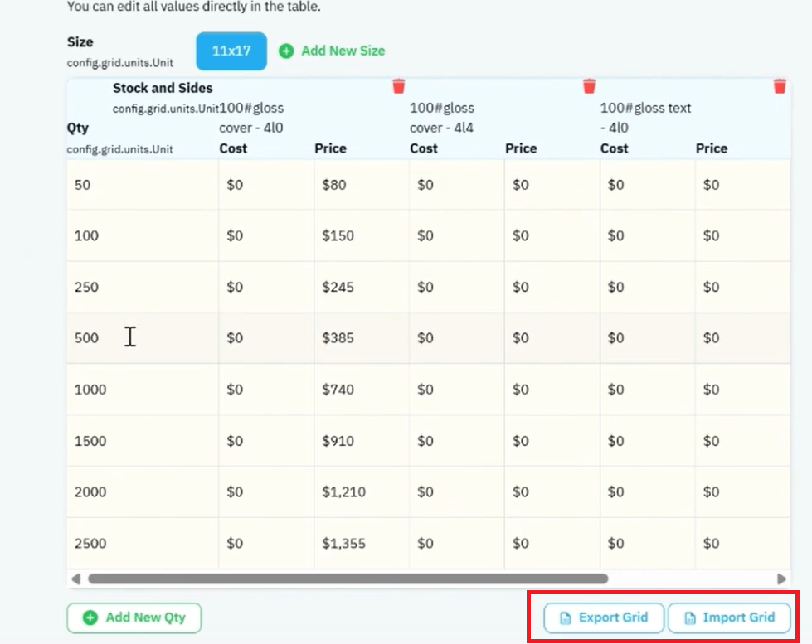
Task: Click the Size label
Action: pos(80,42)
